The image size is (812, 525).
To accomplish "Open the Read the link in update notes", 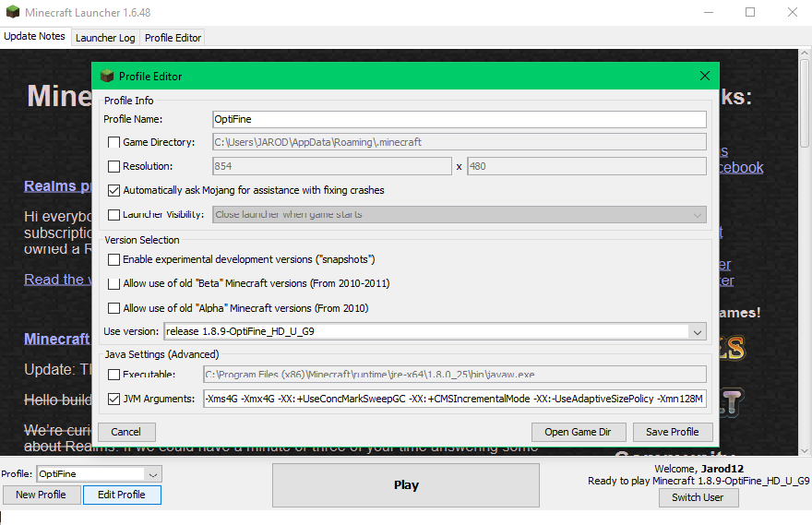I will [x=57, y=280].
